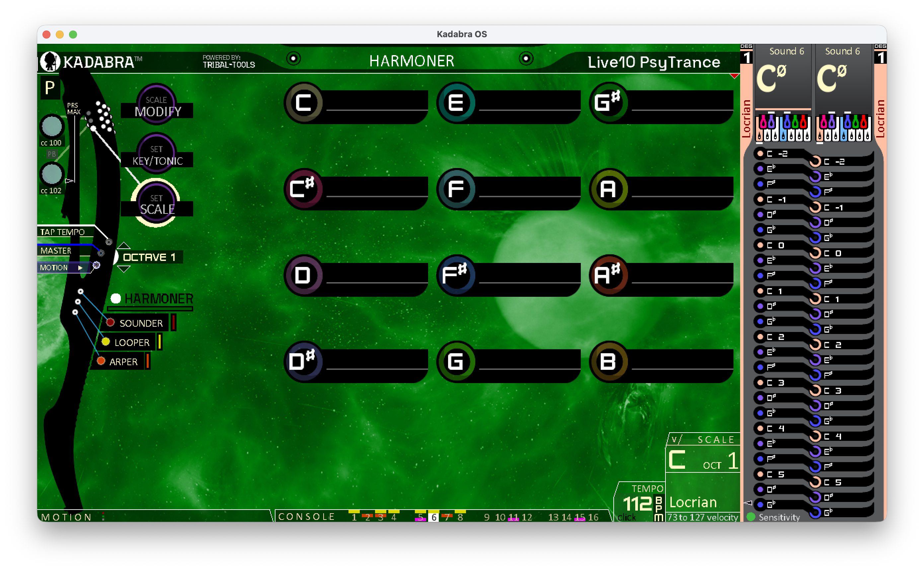
Task: Open the SET KEY/TONIC circle
Action: [156, 153]
